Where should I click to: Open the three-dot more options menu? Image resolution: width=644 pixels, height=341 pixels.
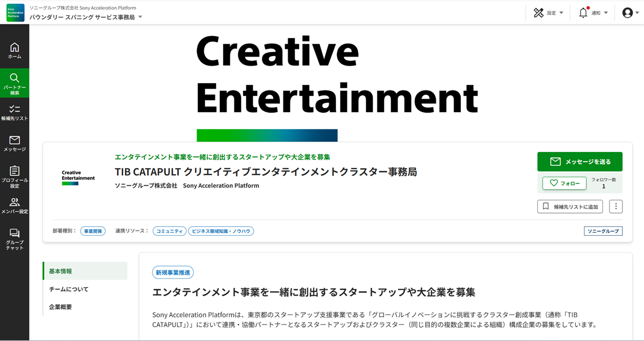pyautogui.click(x=616, y=207)
